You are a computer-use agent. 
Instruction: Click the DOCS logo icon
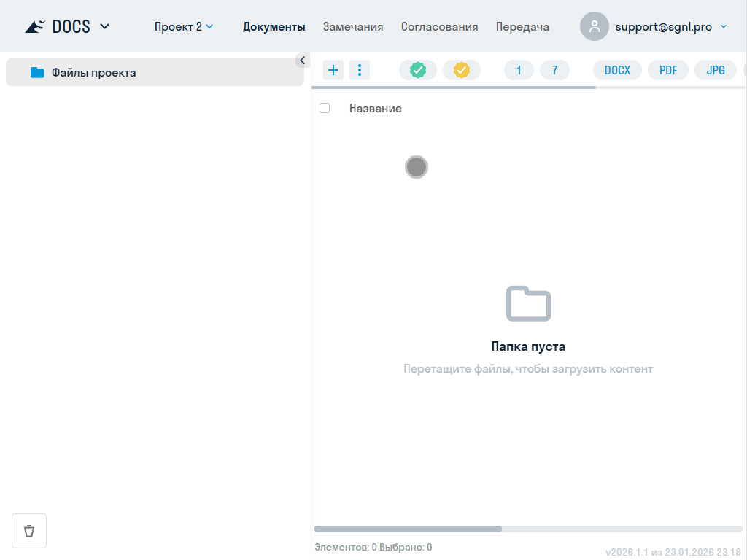[35, 27]
